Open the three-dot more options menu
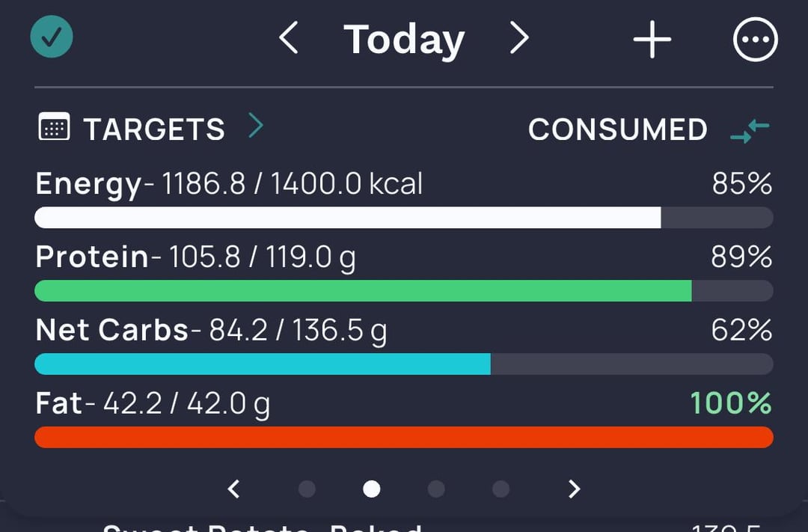808x532 pixels. coord(756,39)
